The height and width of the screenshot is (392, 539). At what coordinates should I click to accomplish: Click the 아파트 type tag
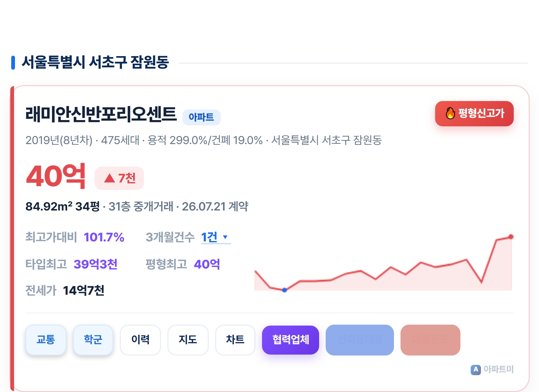pos(202,117)
